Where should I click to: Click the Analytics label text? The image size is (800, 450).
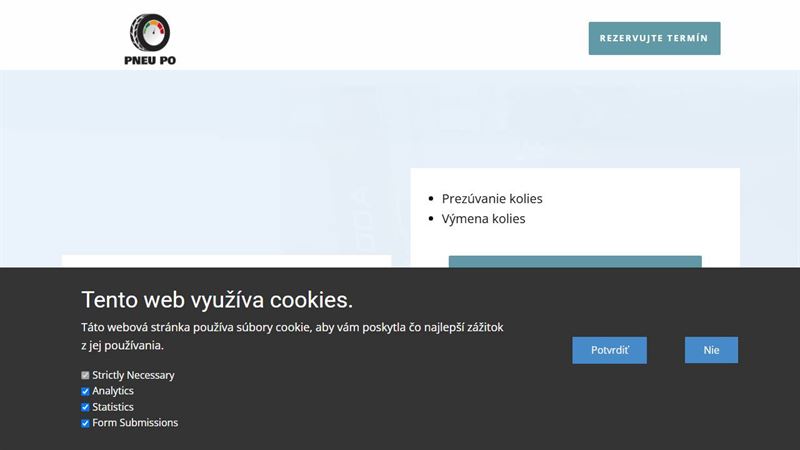[x=113, y=391]
